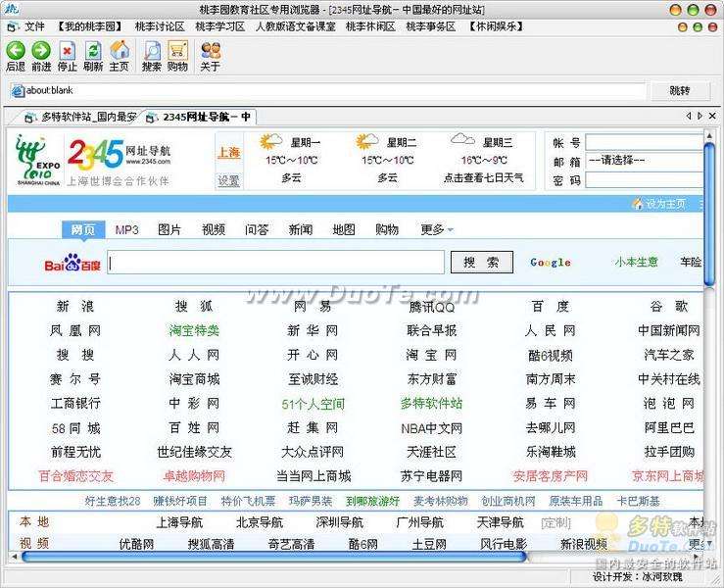Select the 视频 search category tab
The image size is (724, 588).
point(214,229)
